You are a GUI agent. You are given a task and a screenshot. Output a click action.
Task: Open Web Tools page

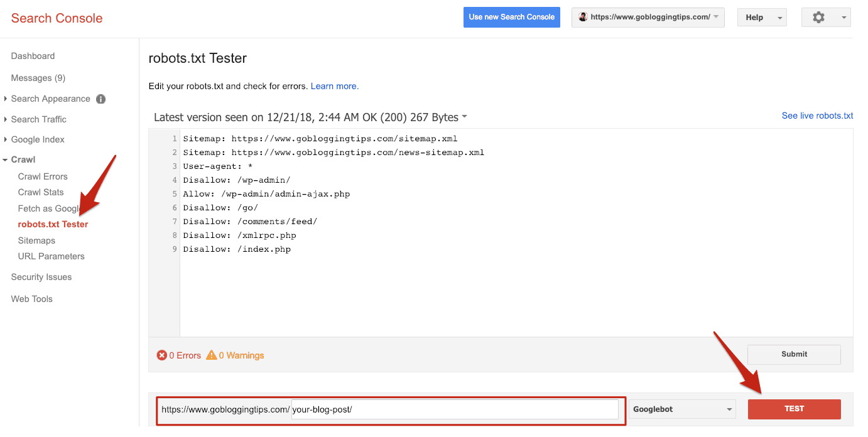click(32, 299)
